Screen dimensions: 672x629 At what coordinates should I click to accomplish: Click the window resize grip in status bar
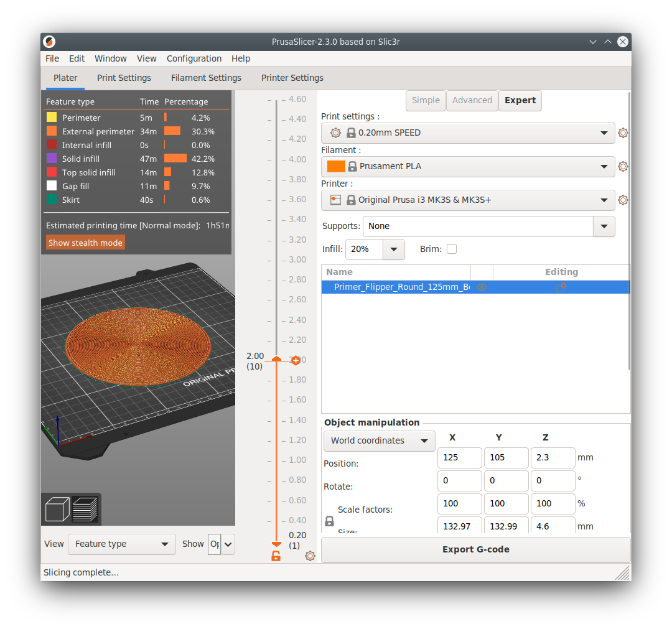(x=623, y=572)
